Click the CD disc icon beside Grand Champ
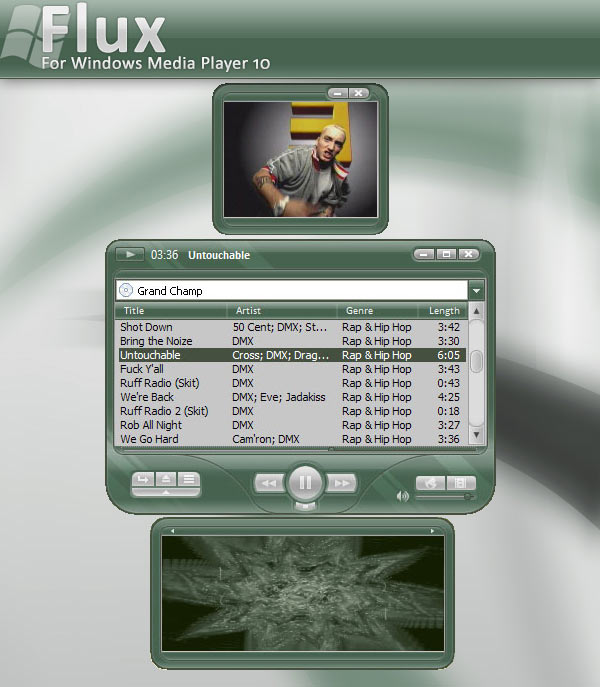Image resolution: width=600 pixels, height=687 pixels. [126, 290]
